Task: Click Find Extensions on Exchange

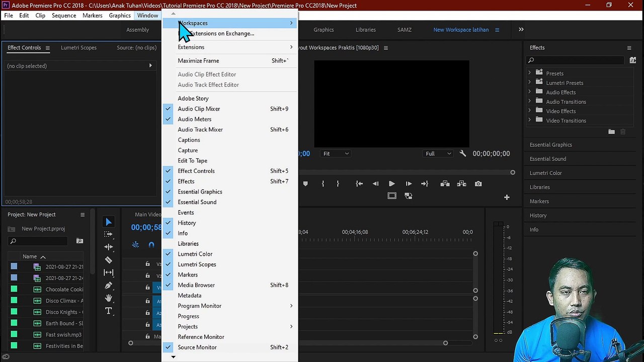Action: 230,34
